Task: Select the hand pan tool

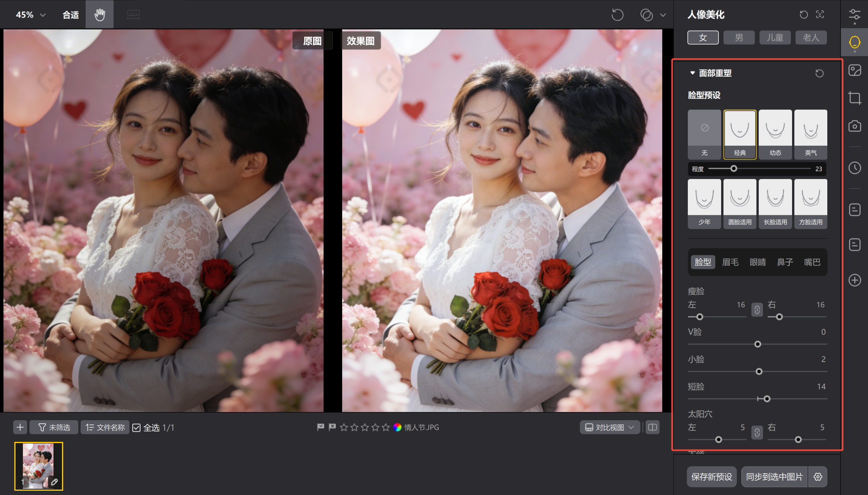Action: (x=100, y=15)
